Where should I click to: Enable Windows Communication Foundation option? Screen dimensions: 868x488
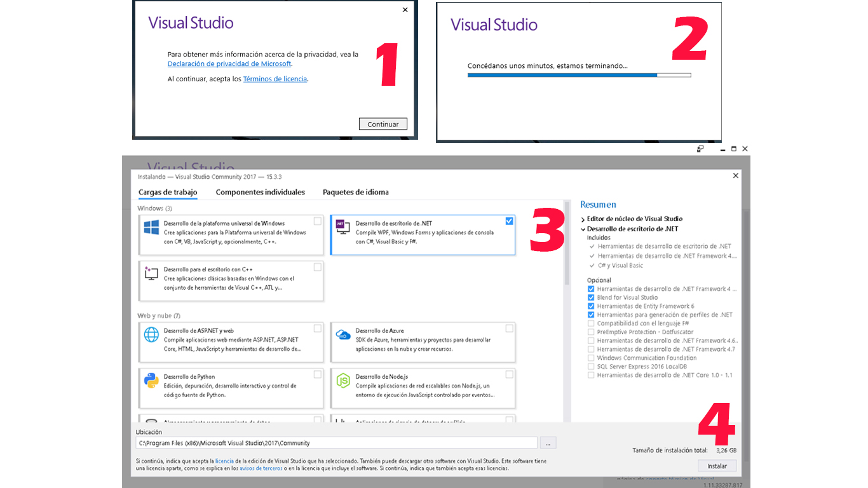(591, 358)
